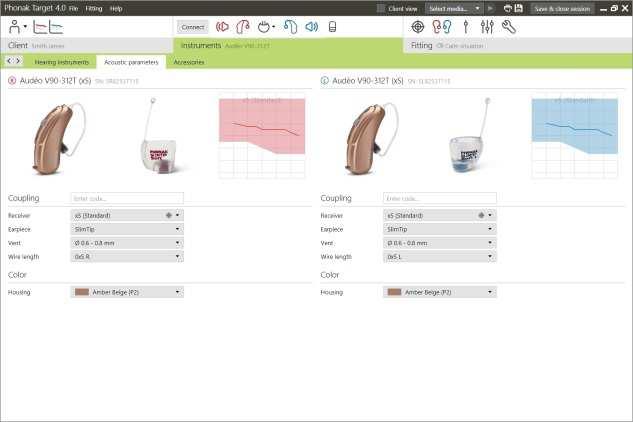The image size is (633, 422).
Task: Open the fine tuning sliders icon
Action: point(487,27)
